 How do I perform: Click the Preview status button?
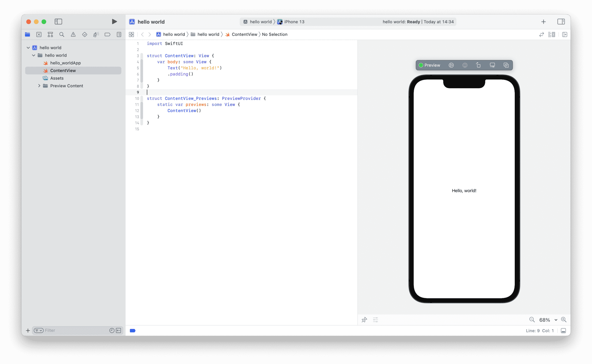click(429, 65)
